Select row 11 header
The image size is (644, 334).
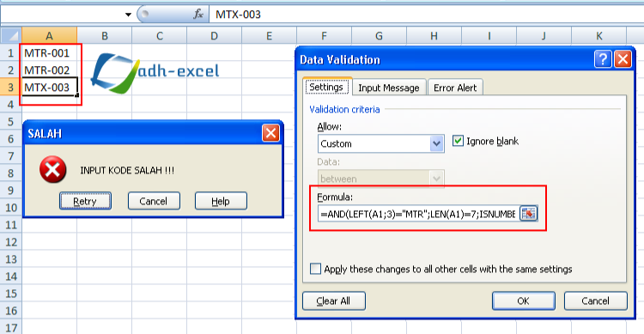coord(10,225)
